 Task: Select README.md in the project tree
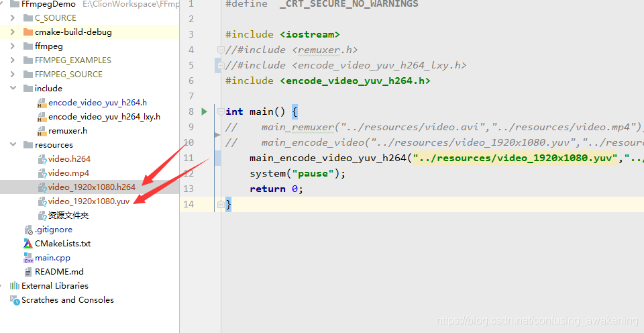59,272
